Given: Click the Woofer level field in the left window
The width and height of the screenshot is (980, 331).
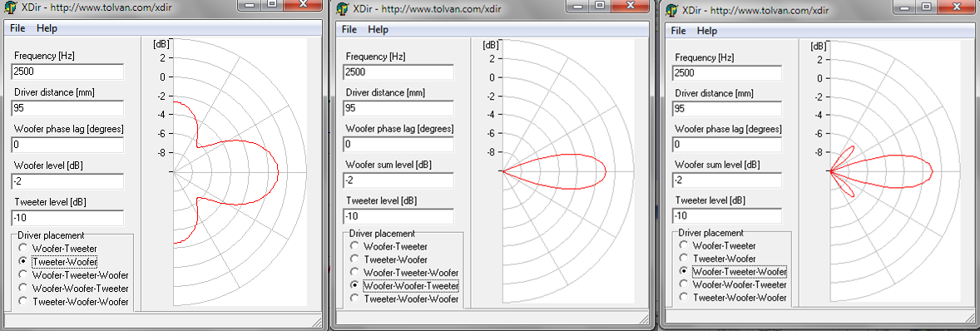Looking at the screenshot, I should tap(67, 182).
